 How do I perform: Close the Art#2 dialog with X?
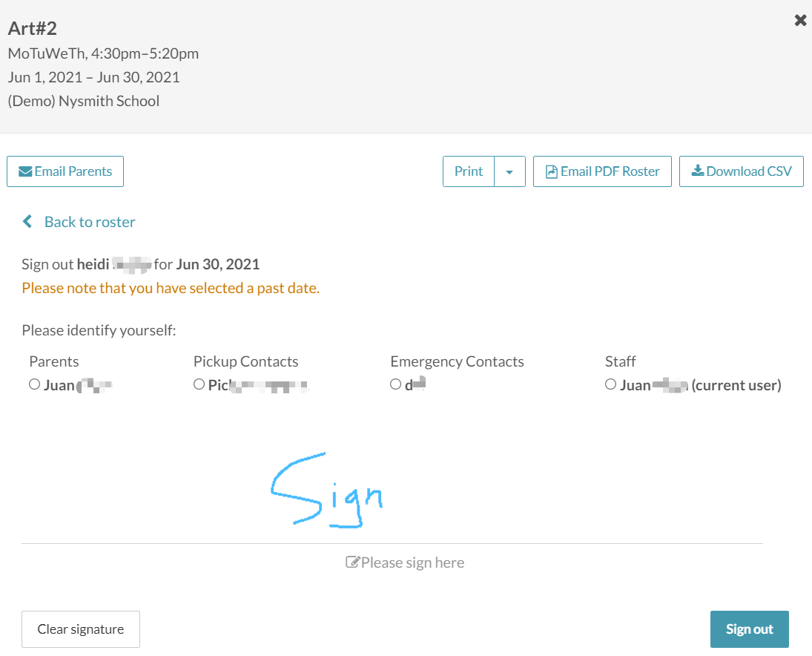800,21
